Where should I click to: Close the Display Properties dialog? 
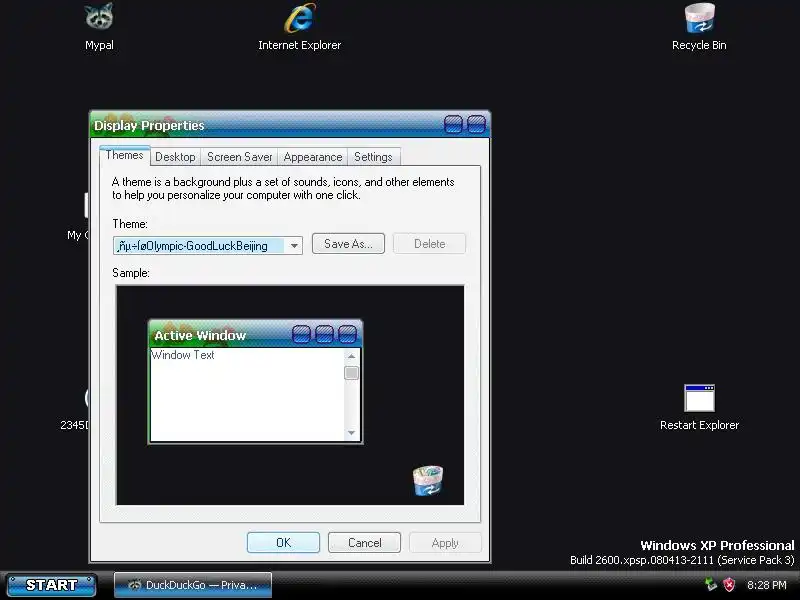[476, 124]
